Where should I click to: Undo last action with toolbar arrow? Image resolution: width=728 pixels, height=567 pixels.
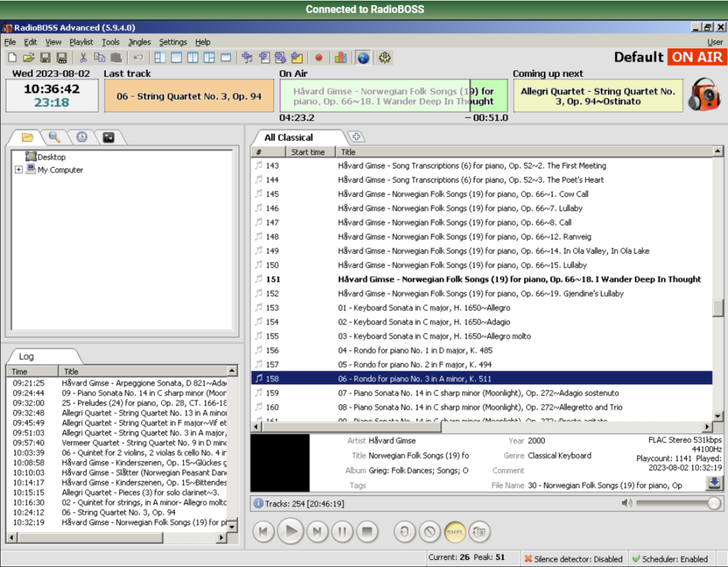point(138,58)
